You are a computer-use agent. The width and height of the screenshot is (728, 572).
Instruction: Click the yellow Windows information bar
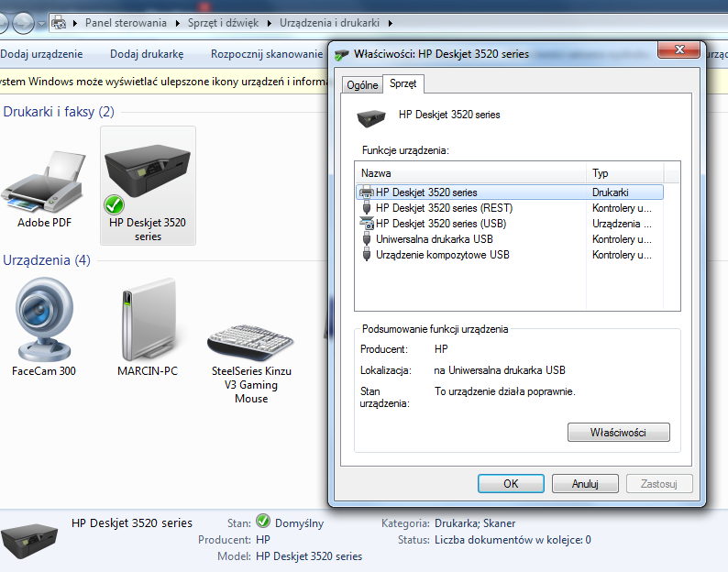(163, 82)
